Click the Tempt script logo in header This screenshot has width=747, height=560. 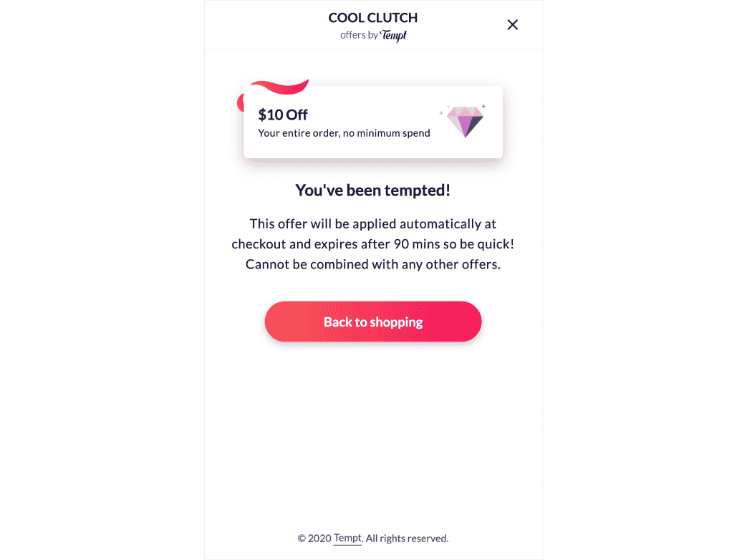(x=394, y=36)
